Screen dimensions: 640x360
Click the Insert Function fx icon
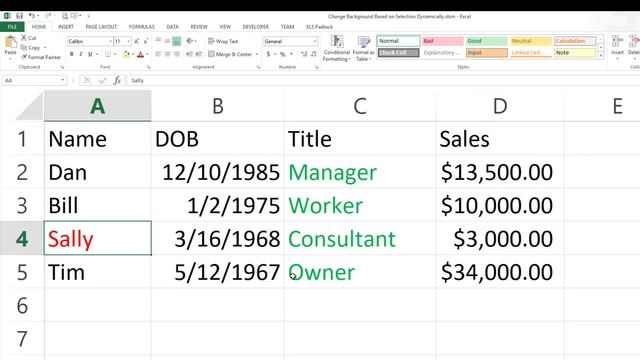pos(117,80)
